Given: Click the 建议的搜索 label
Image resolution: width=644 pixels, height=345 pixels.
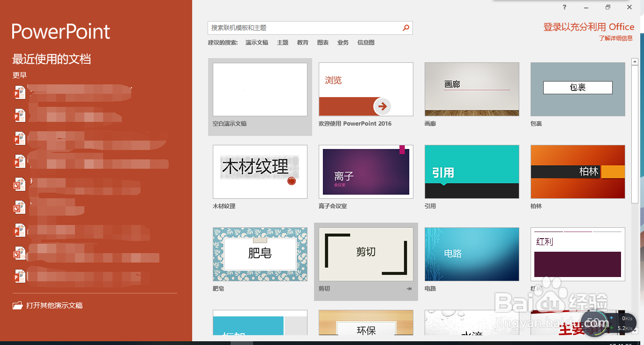Looking at the screenshot, I should (223, 43).
